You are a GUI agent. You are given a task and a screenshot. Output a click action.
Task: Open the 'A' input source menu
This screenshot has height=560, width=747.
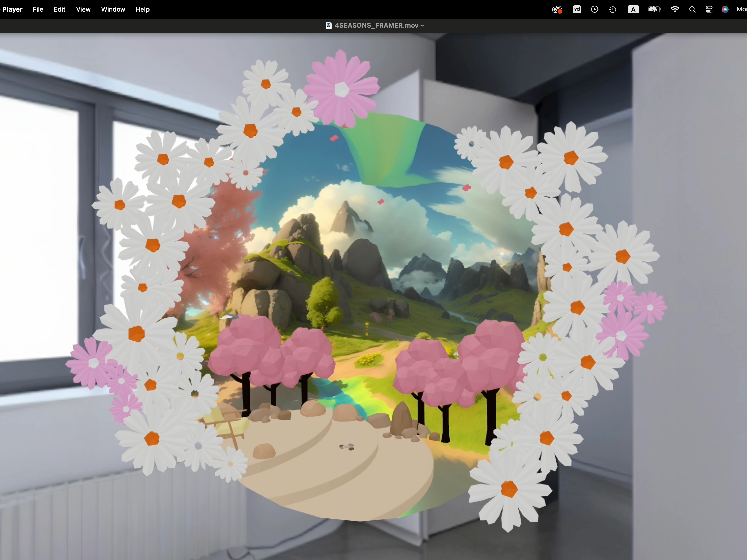pyautogui.click(x=633, y=10)
